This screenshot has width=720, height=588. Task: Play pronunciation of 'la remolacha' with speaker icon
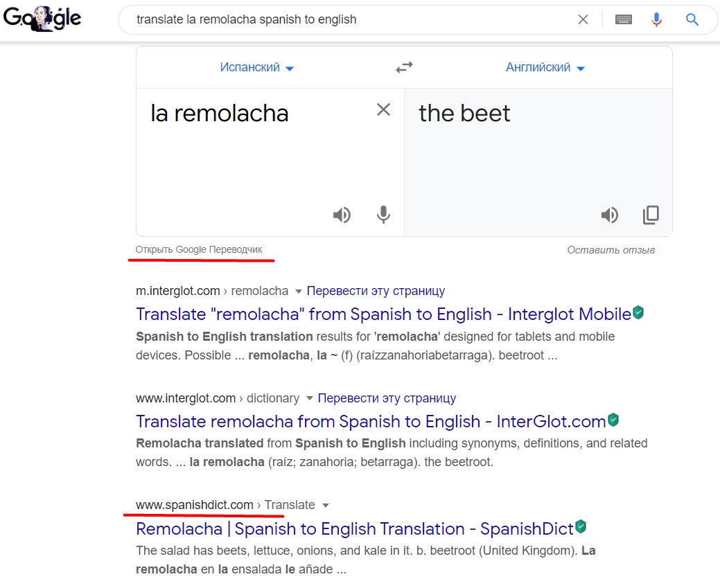tap(342, 215)
